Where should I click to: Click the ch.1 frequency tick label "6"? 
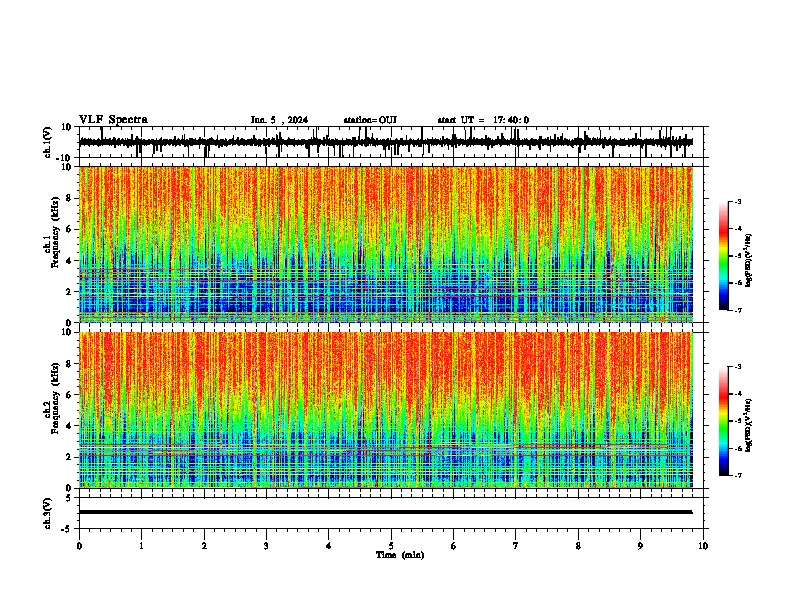click(x=69, y=230)
